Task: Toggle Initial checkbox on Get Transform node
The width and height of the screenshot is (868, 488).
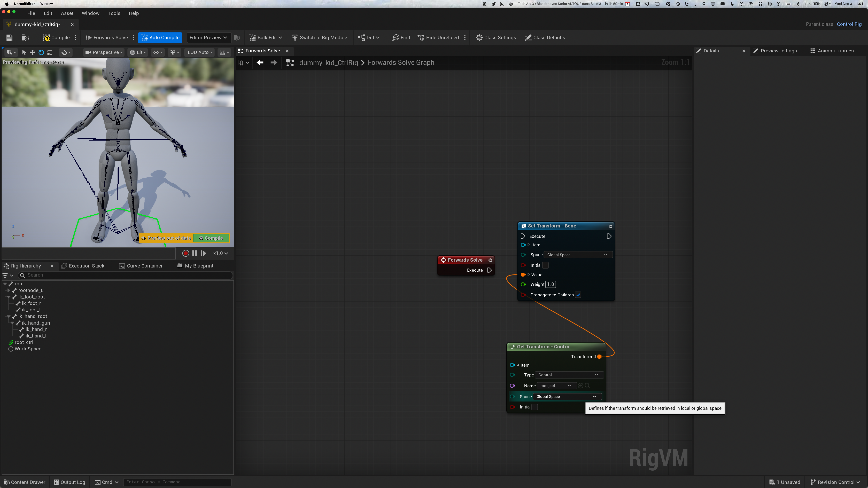Action: 535,407
